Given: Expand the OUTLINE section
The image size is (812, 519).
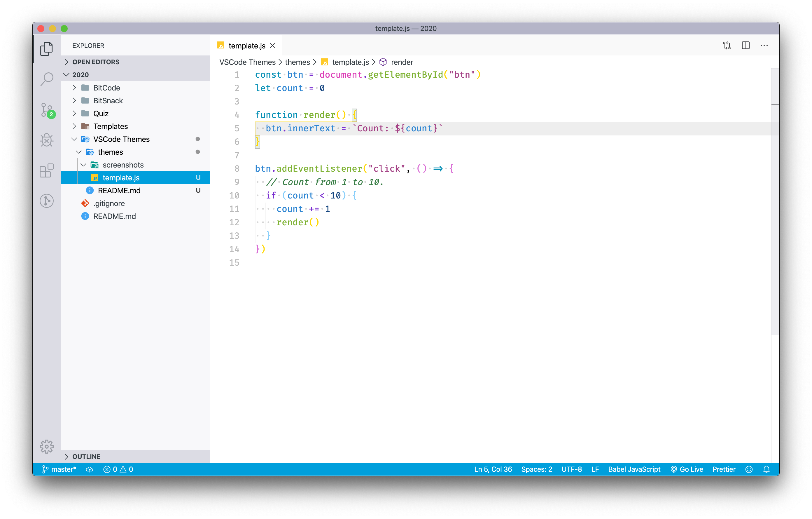Looking at the screenshot, I should [86, 456].
